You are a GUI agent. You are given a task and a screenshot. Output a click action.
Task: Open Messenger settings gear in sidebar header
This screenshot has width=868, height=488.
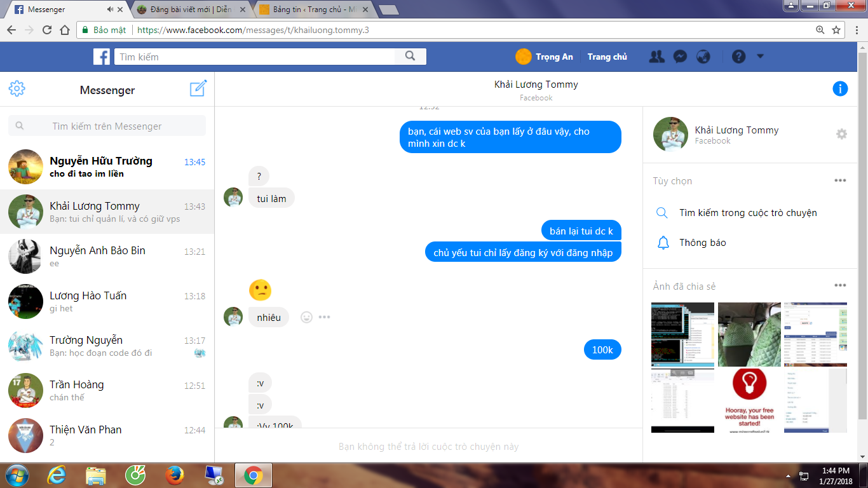click(x=17, y=89)
